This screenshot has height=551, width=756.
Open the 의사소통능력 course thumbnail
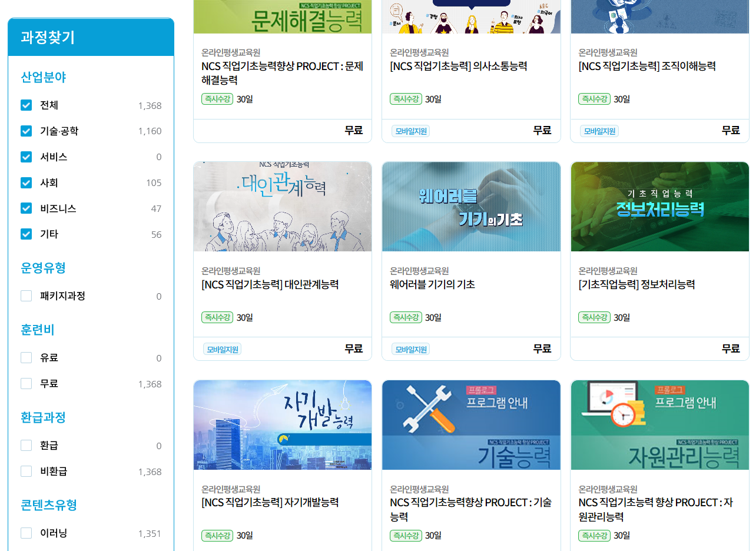(471, 16)
